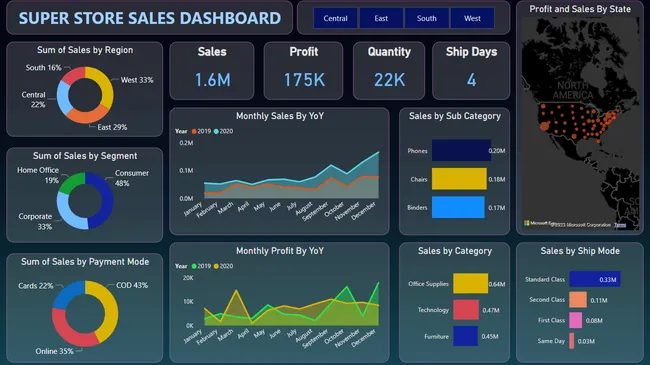Click the yellow 2020 legend dot in Monthly Profit
This screenshot has height=365, width=650.
(216, 266)
